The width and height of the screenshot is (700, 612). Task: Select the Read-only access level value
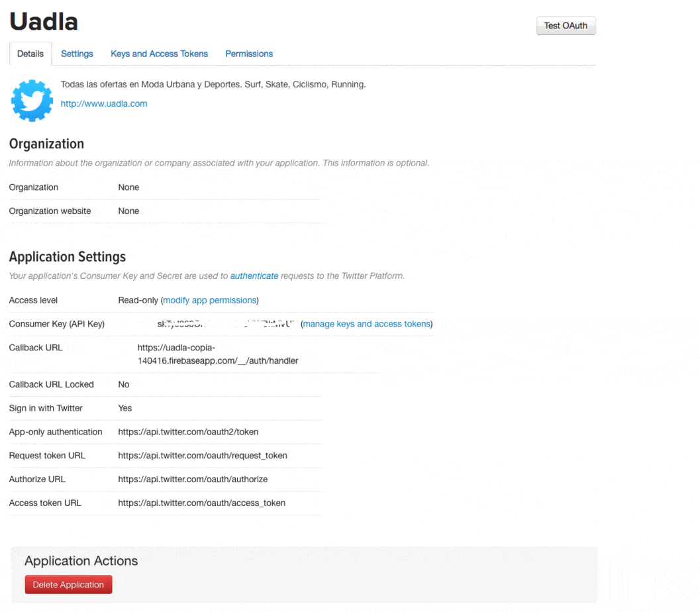[x=138, y=300]
